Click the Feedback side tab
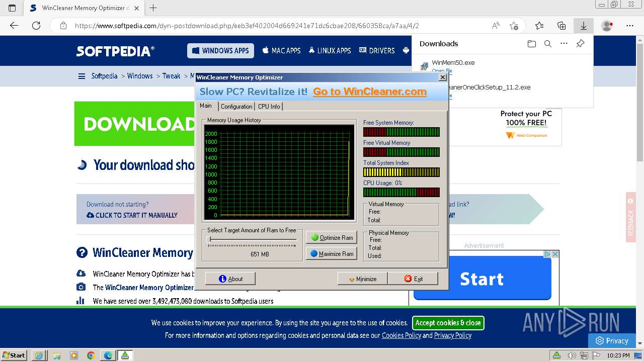644x362 pixels. point(631,217)
